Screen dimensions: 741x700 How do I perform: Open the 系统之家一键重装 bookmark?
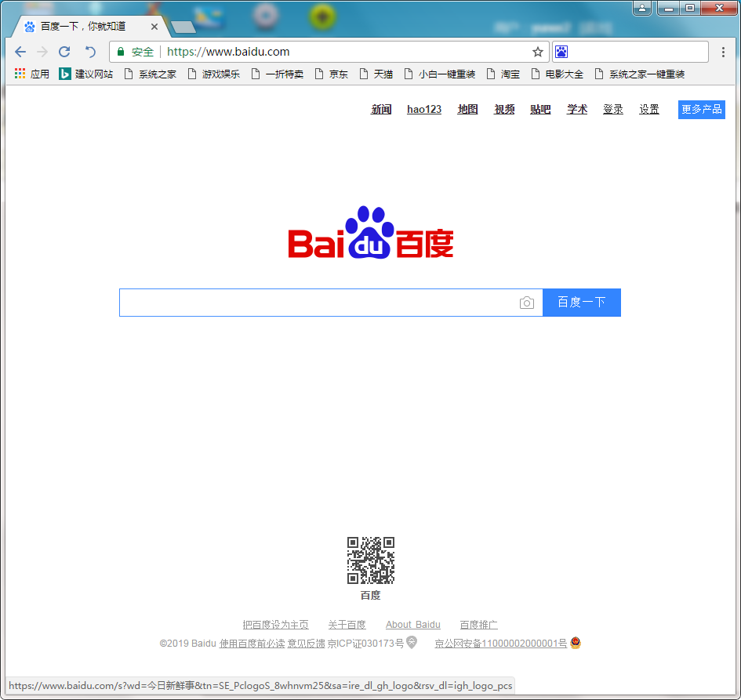tap(640, 74)
